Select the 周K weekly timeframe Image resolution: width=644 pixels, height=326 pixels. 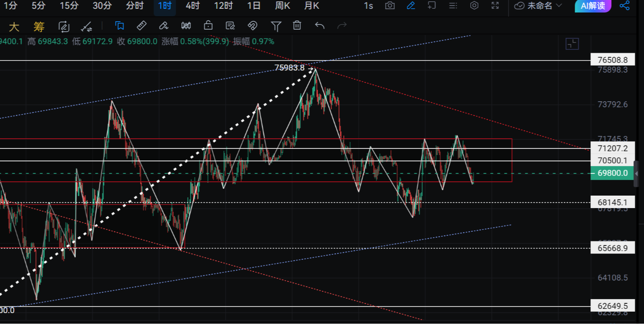coord(282,6)
